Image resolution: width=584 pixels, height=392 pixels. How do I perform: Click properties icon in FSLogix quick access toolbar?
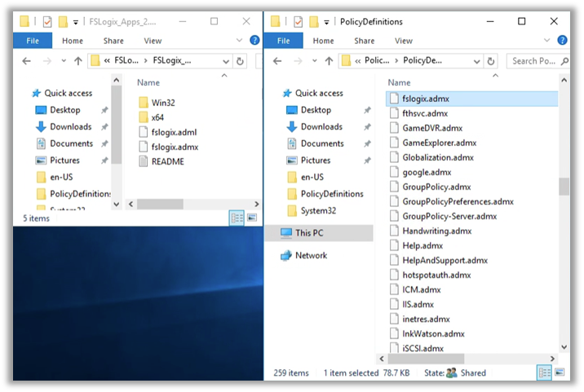coord(46,21)
